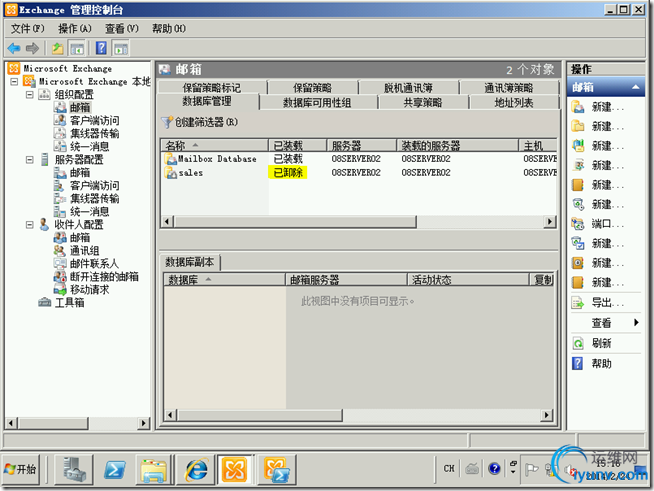Select Microsoft Exchange 本地 node
654x491 pixels.
tap(94, 81)
